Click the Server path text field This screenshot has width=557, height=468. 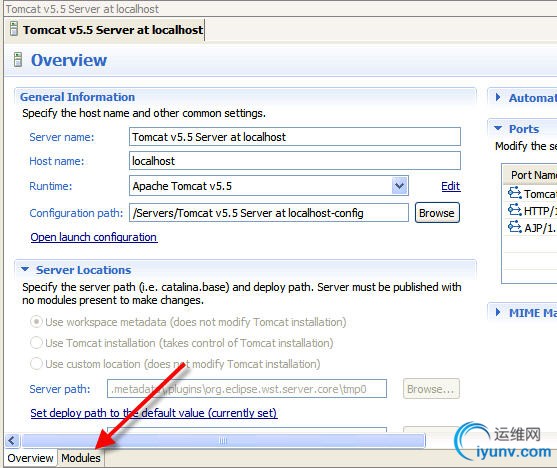[x=247, y=389]
